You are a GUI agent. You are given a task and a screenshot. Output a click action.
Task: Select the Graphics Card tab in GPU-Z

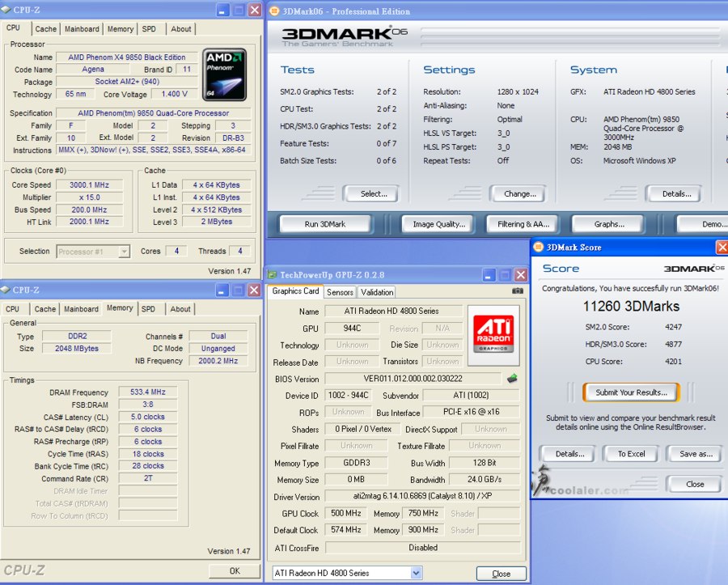coord(296,291)
